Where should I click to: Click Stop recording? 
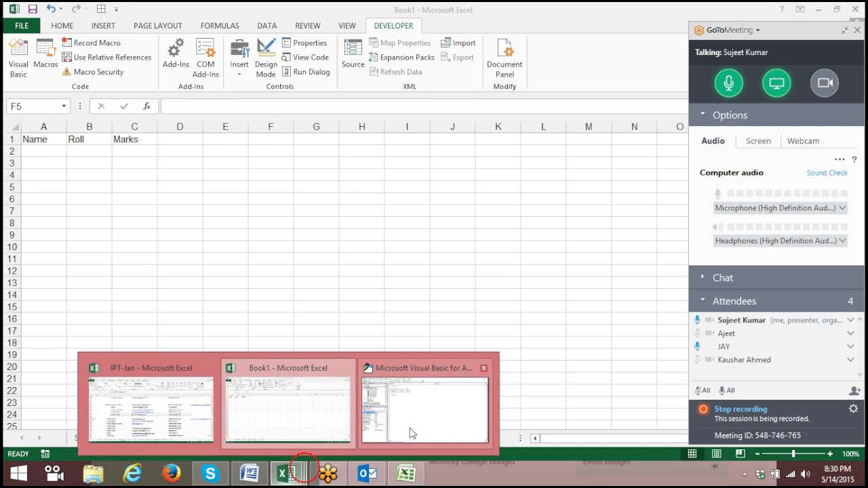[x=741, y=409]
